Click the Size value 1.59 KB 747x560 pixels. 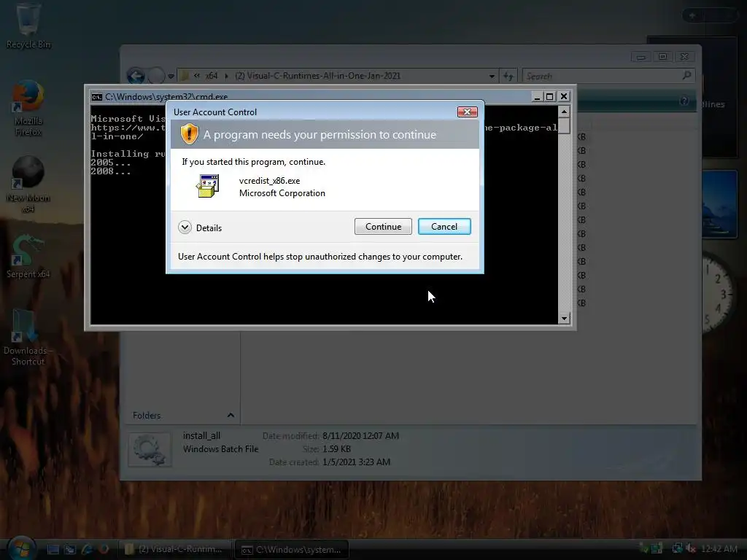pos(336,449)
